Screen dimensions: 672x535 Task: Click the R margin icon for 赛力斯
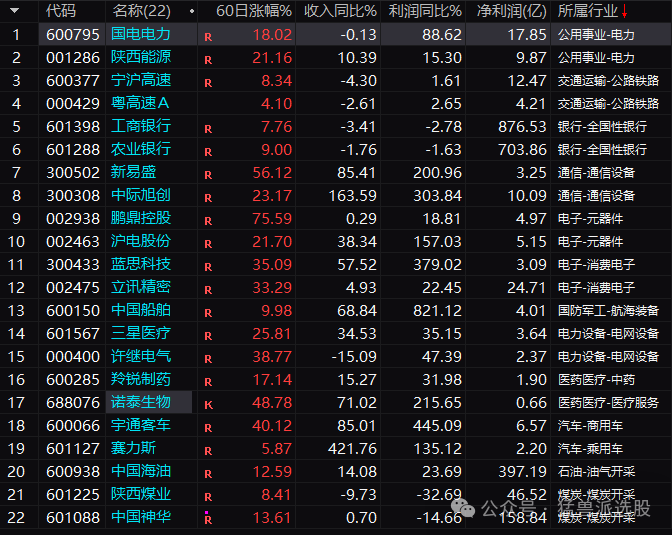208,451
